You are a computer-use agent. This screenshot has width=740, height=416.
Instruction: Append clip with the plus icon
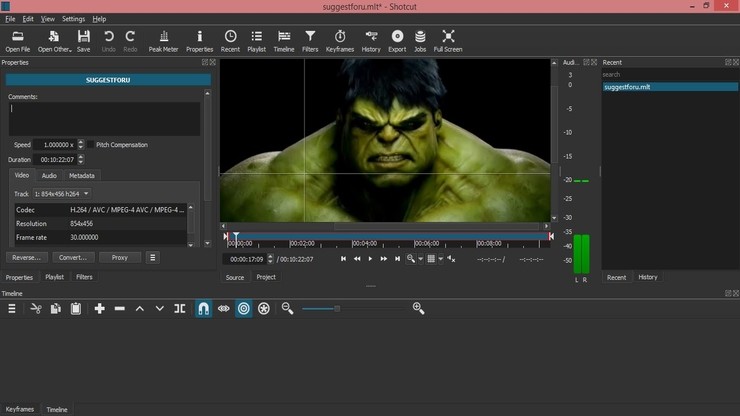pyautogui.click(x=100, y=309)
